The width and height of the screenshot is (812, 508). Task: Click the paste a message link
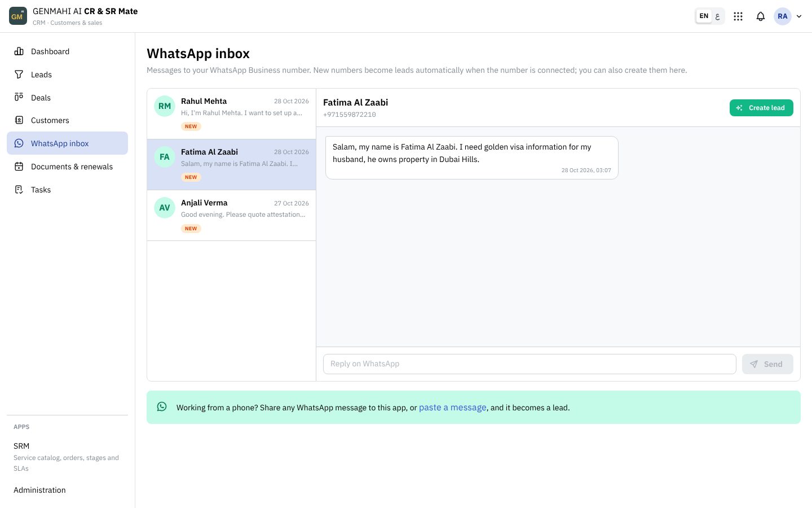click(x=453, y=408)
